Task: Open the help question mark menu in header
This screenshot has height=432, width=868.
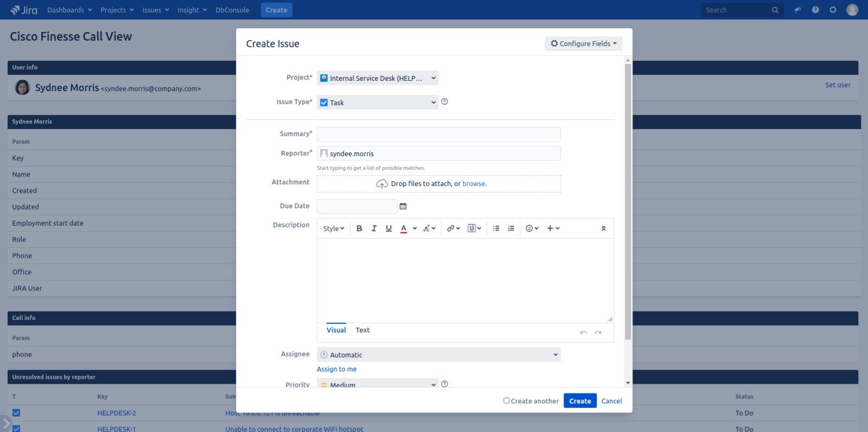Action: pyautogui.click(x=815, y=10)
